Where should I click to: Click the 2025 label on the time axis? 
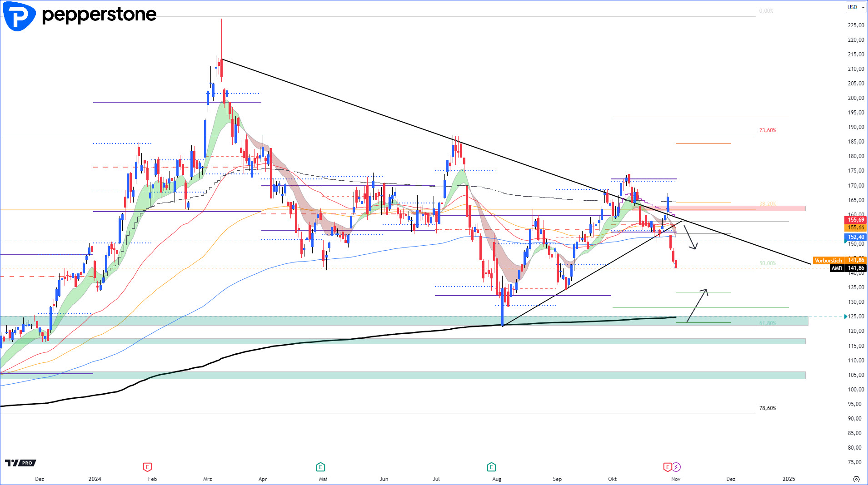tap(788, 479)
